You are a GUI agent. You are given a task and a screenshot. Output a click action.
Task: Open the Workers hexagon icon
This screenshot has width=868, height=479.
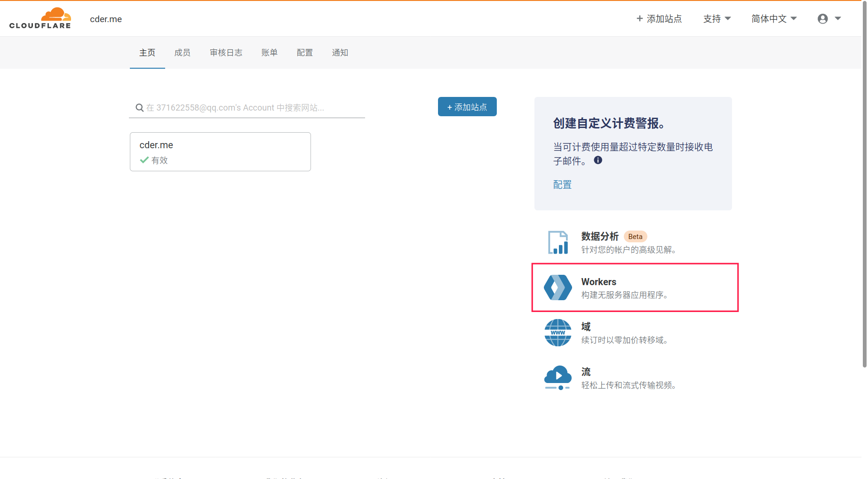pyautogui.click(x=558, y=287)
